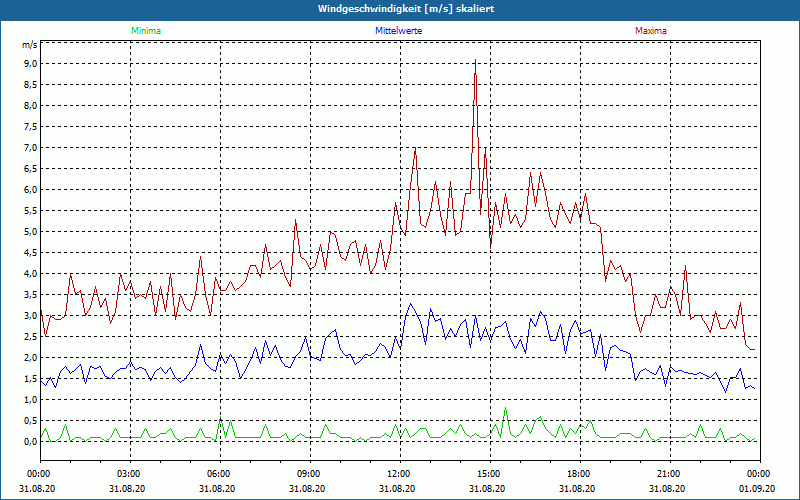800x500 pixels.
Task: Click the 3,0 y-axis value
Action: coord(30,315)
